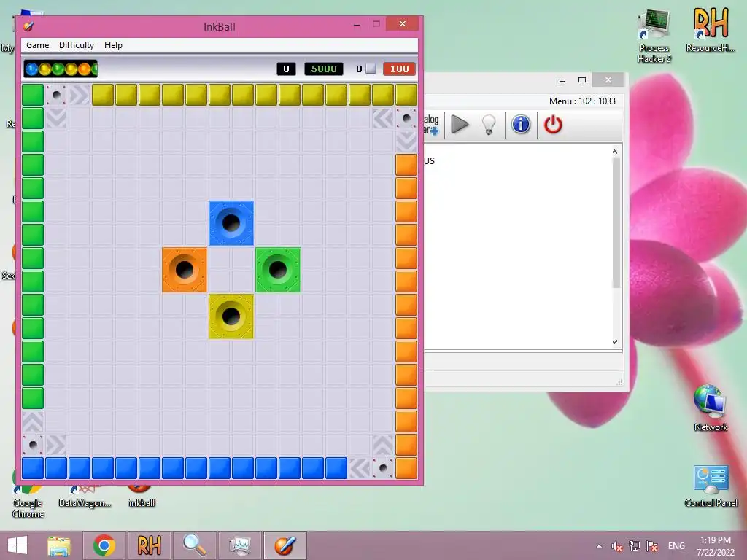Open the Difficulty menu

tap(76, 45)
